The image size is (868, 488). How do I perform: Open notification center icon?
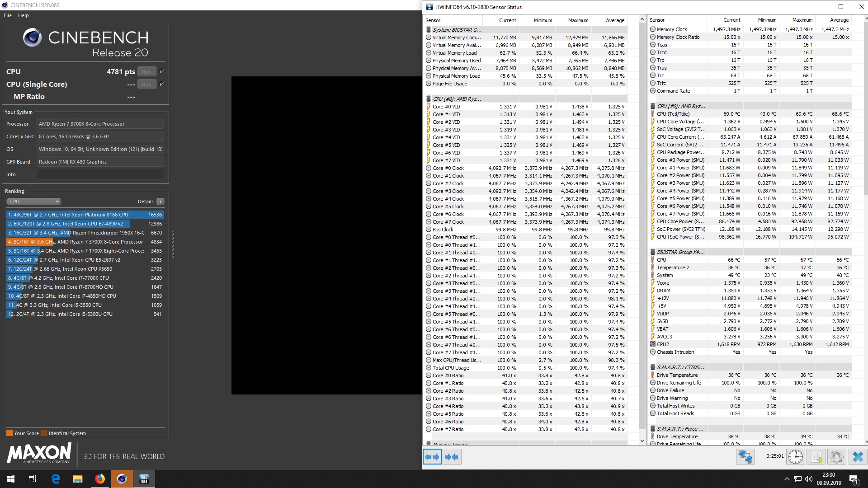854,479
